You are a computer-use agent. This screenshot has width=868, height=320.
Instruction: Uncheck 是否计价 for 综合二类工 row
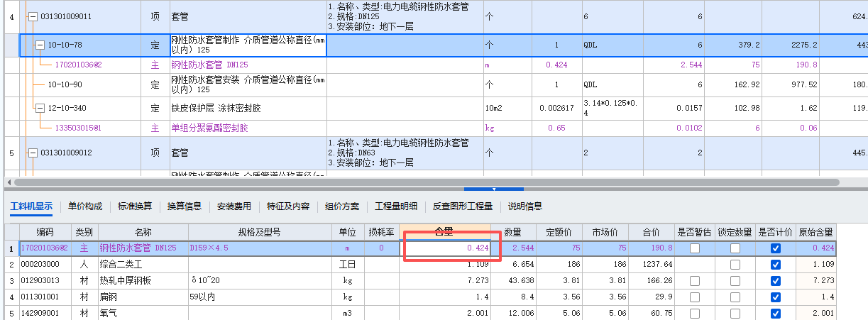click(776, 264)
